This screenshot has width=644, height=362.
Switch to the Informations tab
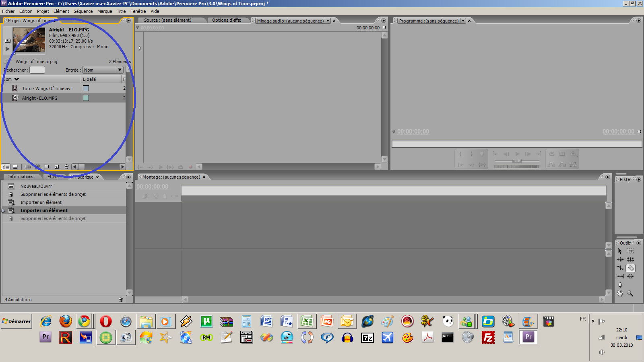[21, 177]
